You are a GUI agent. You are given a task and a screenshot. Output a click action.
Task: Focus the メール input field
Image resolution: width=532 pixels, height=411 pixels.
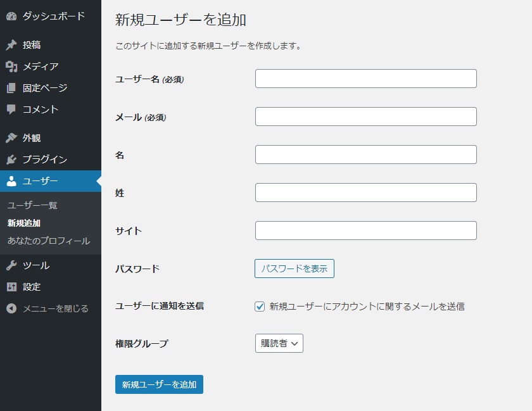click(x=366, y=117)
